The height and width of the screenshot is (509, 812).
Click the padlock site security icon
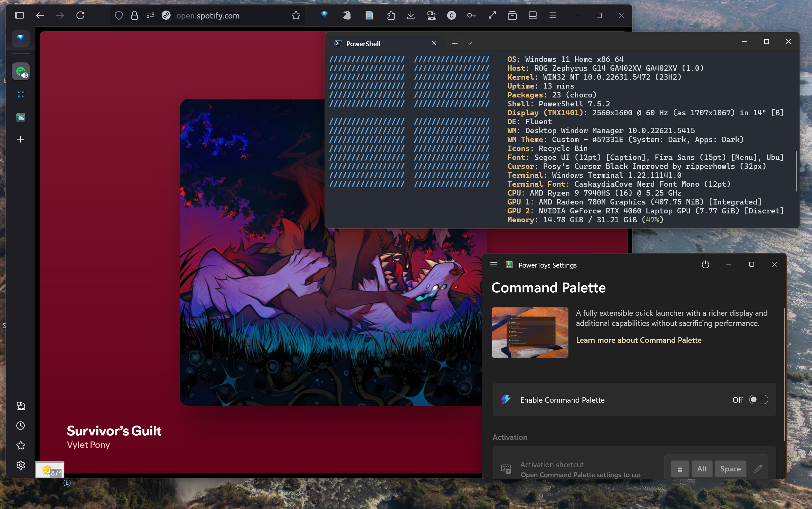(135, 16)
